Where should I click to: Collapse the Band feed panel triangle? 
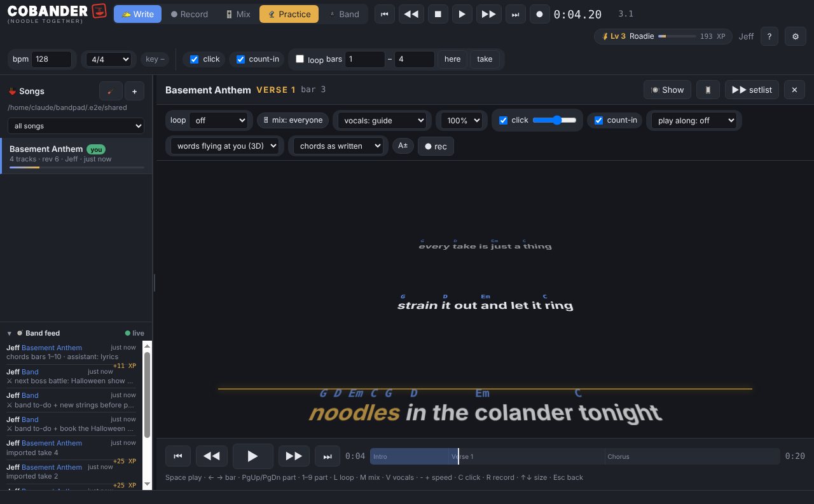click(10, 333)
